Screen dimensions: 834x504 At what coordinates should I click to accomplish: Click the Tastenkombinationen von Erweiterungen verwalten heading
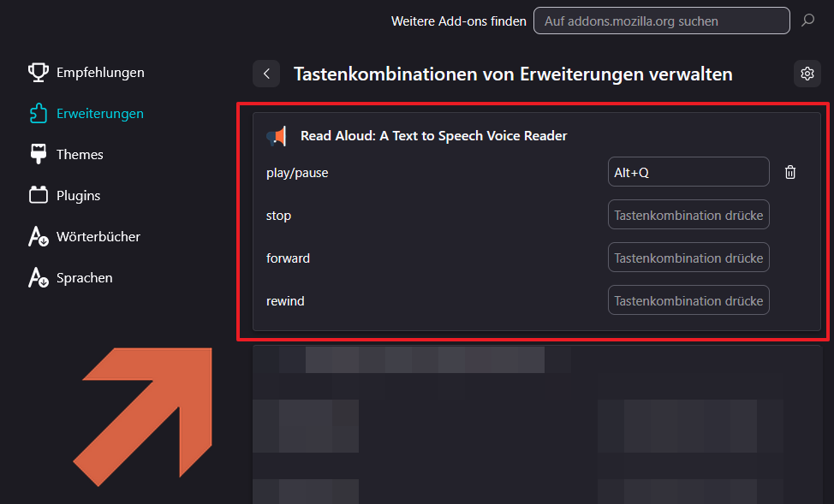[x=513, y=74]
